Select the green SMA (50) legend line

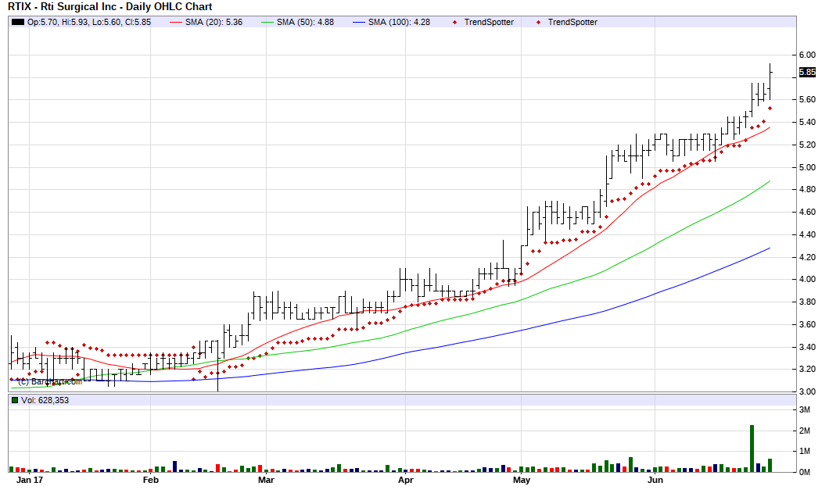[267, 22]
